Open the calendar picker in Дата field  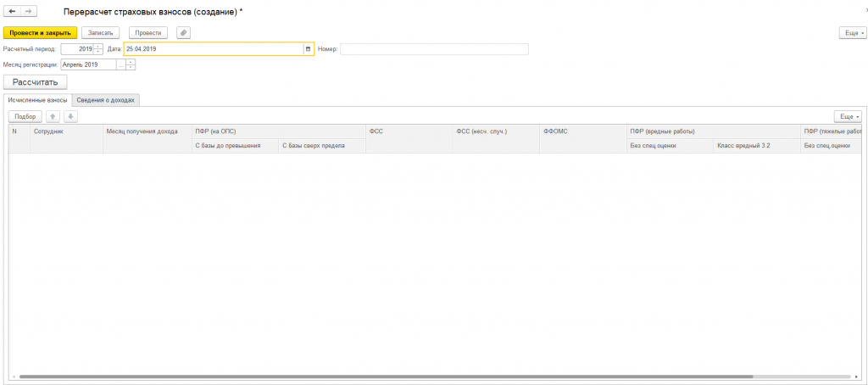point(309,49)
